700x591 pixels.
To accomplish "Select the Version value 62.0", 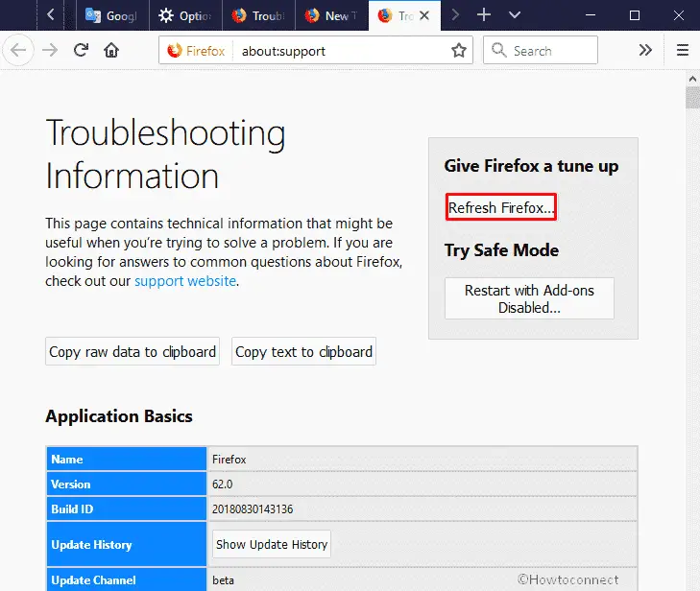I will 223,484.
